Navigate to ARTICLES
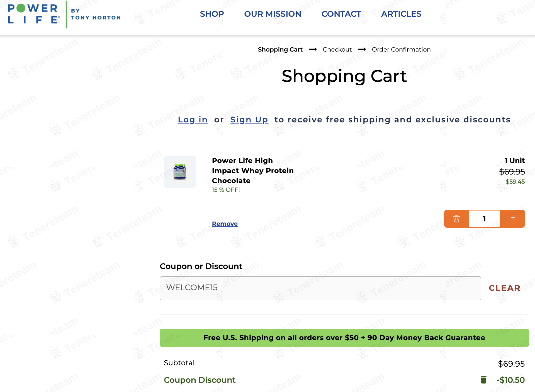Screen dimensions: 535x392 coord(401,14)
